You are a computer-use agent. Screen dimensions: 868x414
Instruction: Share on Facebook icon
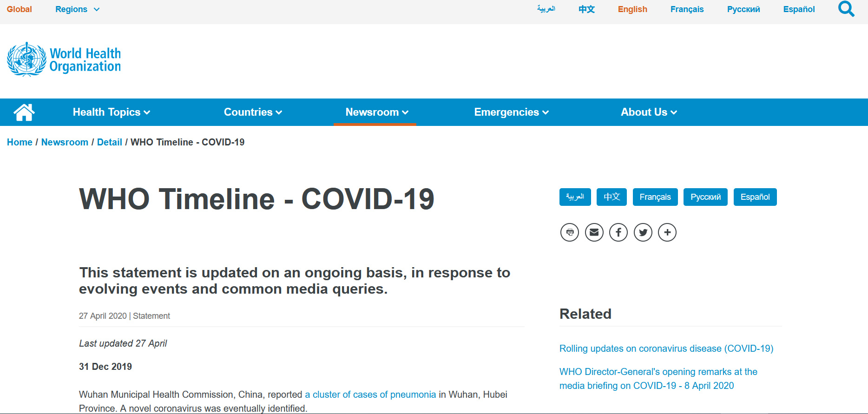(618, 232)
